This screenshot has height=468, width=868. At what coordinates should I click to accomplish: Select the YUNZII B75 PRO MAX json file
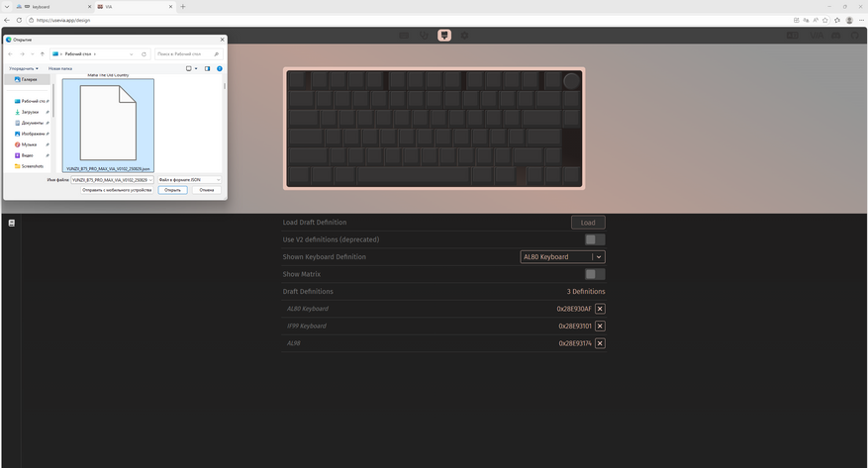(x=108, y=126)
